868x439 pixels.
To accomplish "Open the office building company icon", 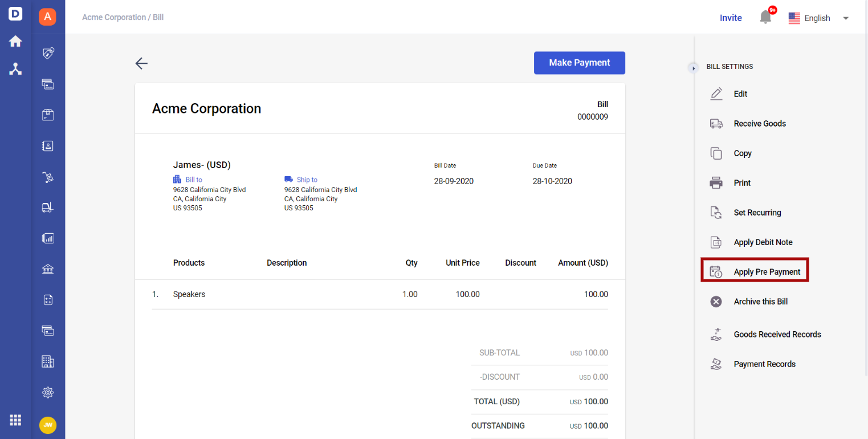I will (x=48, y=361).
